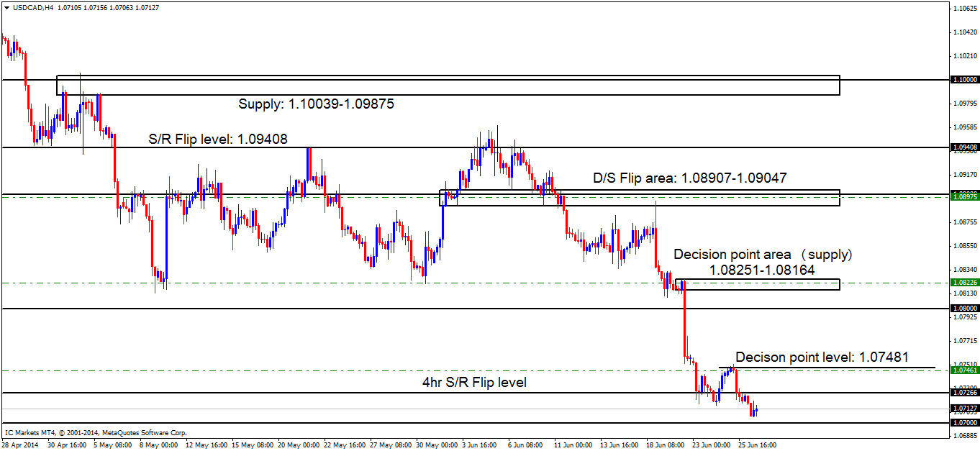
Task: Click the '27 May 08:00' time label
Action: click(391, 445)
